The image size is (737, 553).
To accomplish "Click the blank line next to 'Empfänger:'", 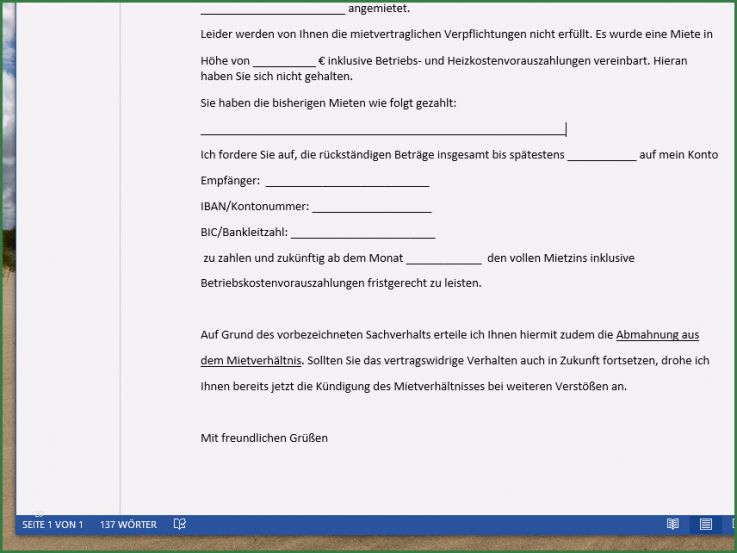I will click(347, 181).
